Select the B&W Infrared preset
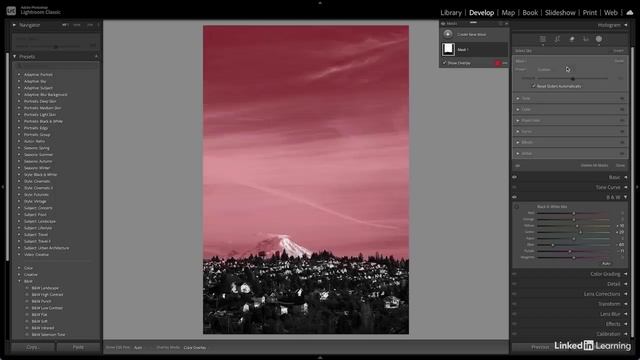 coord(43,328)
